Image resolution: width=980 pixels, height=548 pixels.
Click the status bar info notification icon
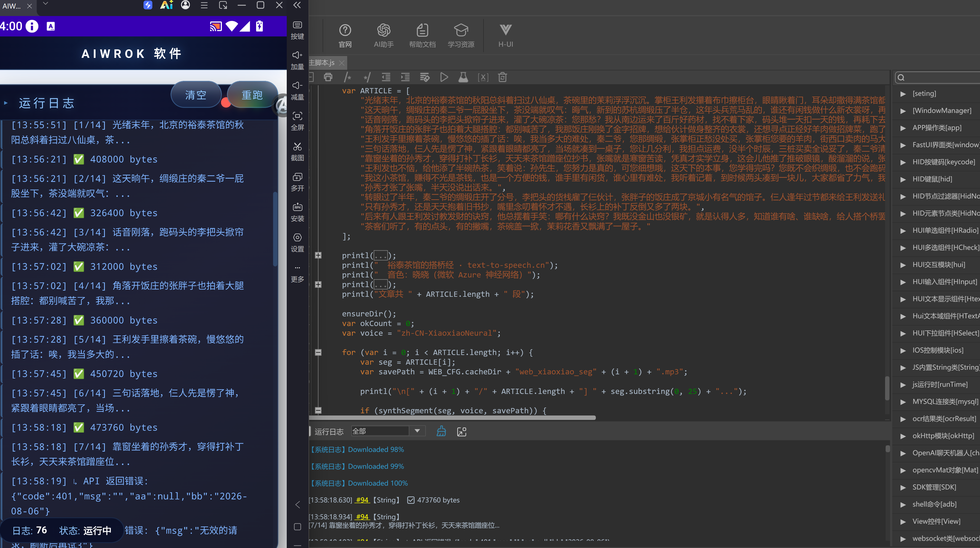coord(32,26)
